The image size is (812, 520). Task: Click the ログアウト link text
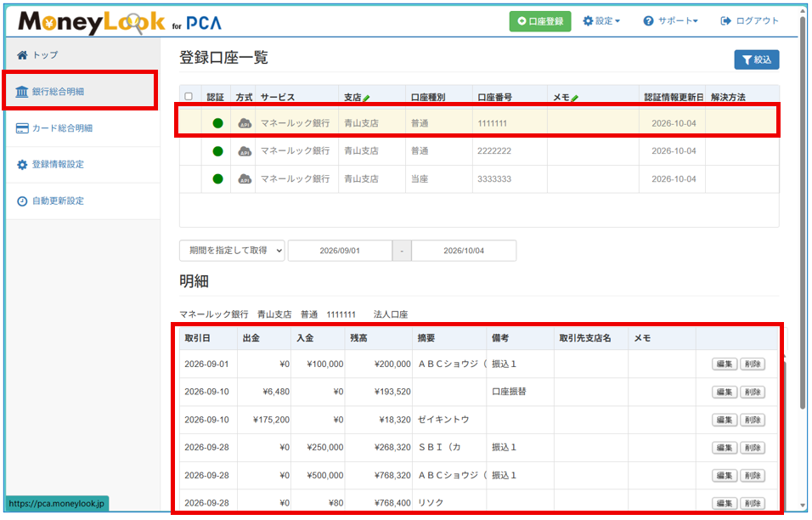(x=757, y=20)
